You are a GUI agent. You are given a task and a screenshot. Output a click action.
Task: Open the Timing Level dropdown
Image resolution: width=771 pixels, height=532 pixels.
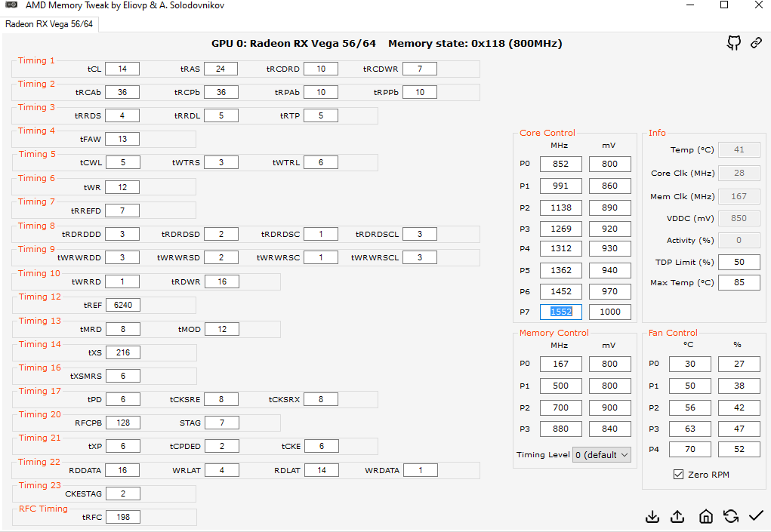601,455
